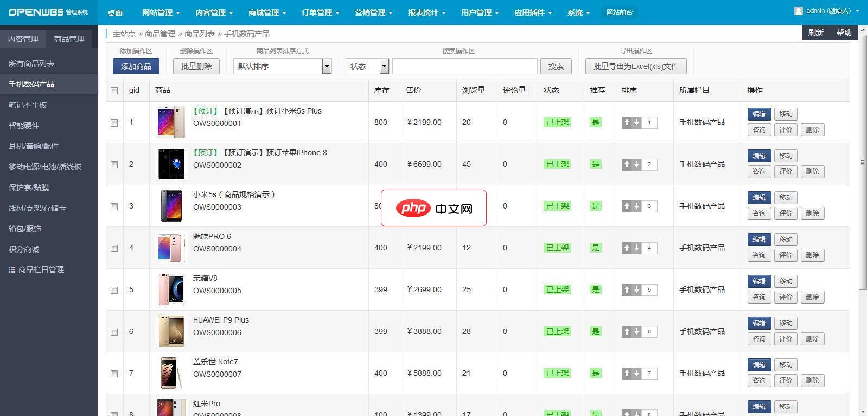Open the 魅族PRO 6 product image
Image resolution: width=868 pixels, height=416 pixels.
coord(171,248)
